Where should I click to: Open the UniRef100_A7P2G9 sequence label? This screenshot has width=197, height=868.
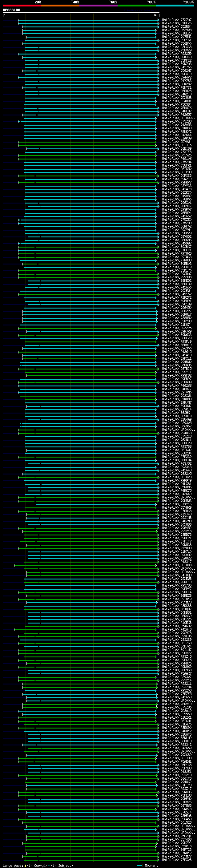[177, 457]
